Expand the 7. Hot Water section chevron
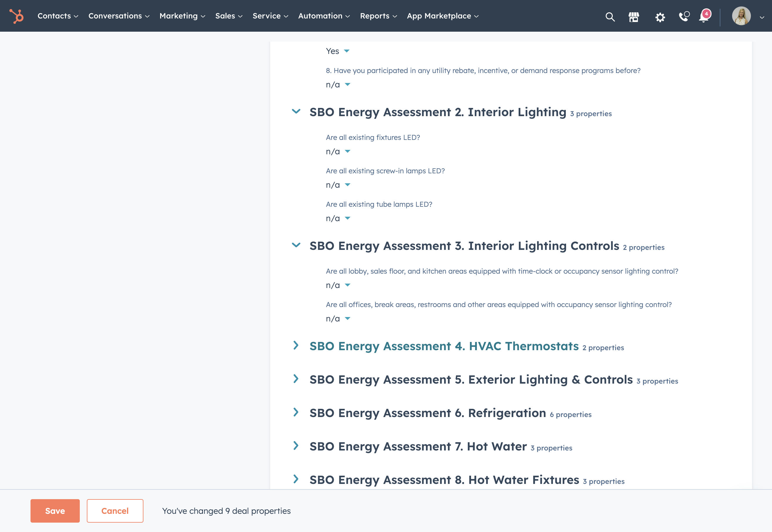Image resolution: width=772 pixels, height=532 pixels. tap(296, 446)
